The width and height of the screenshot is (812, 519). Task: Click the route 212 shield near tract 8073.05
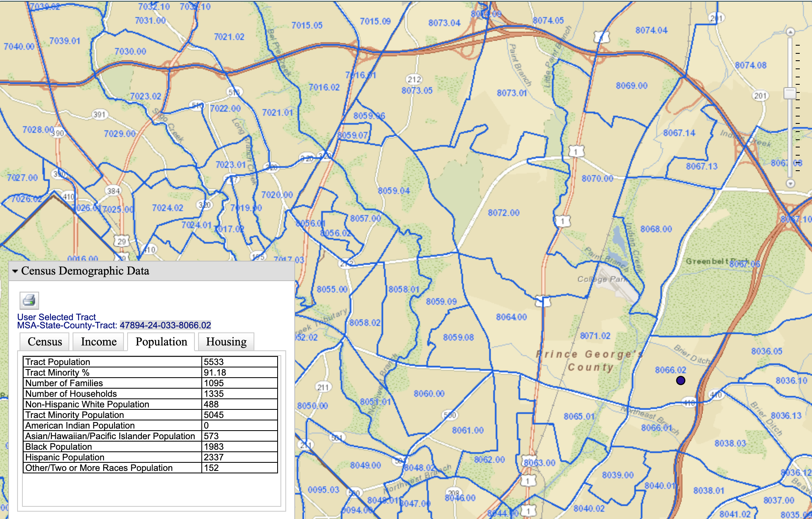414,79
